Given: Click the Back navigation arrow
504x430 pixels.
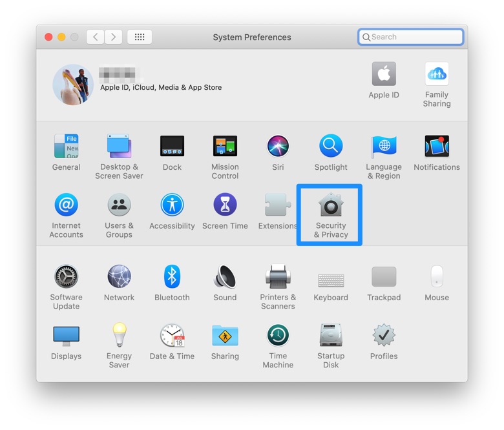Looking at the screenshot, I should (96, 37).
